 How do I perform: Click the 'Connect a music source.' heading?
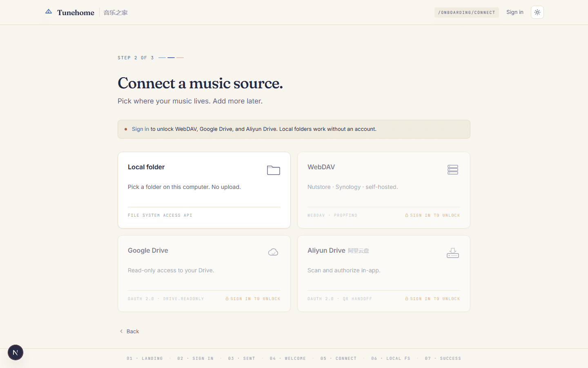click(200, 83)
